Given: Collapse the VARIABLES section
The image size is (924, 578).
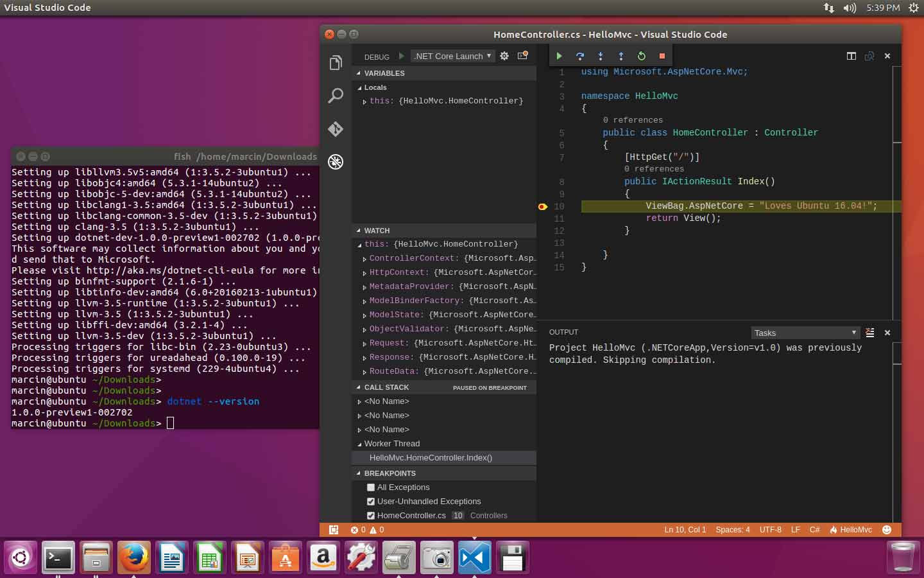Looking at the screenshot, I should coord(359,73).
